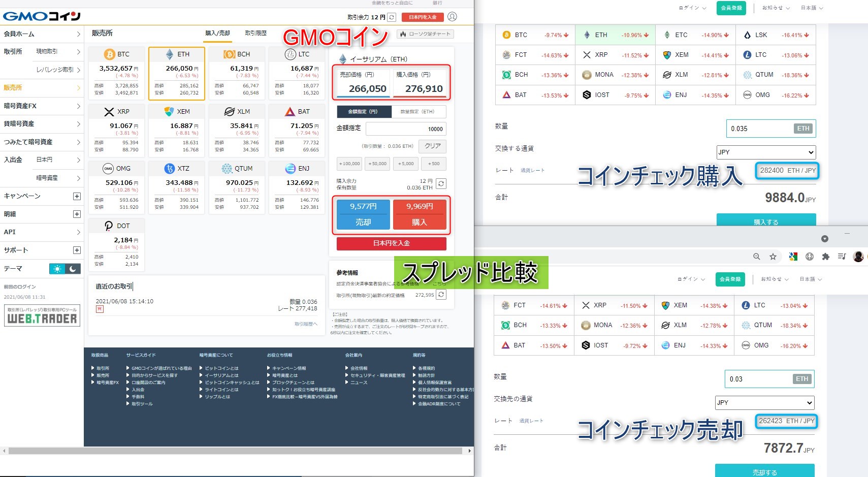Refresh the latest execution price 272,595
The height and width of the screenshot is (477, 868).
(441, 295)
